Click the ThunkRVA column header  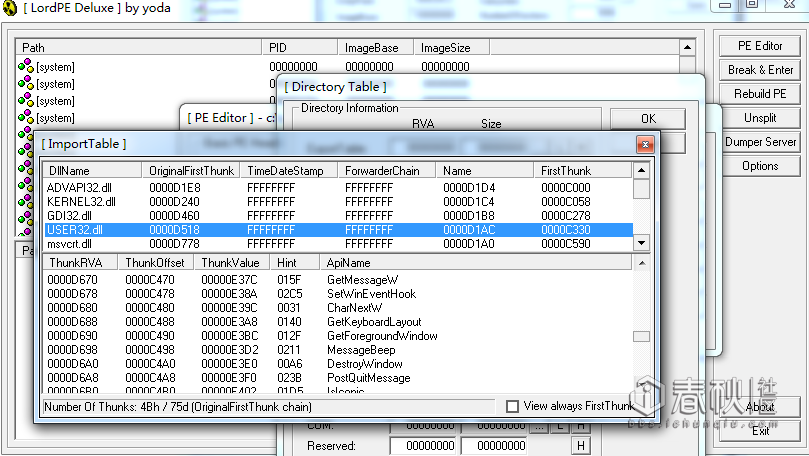pos(81,263)
